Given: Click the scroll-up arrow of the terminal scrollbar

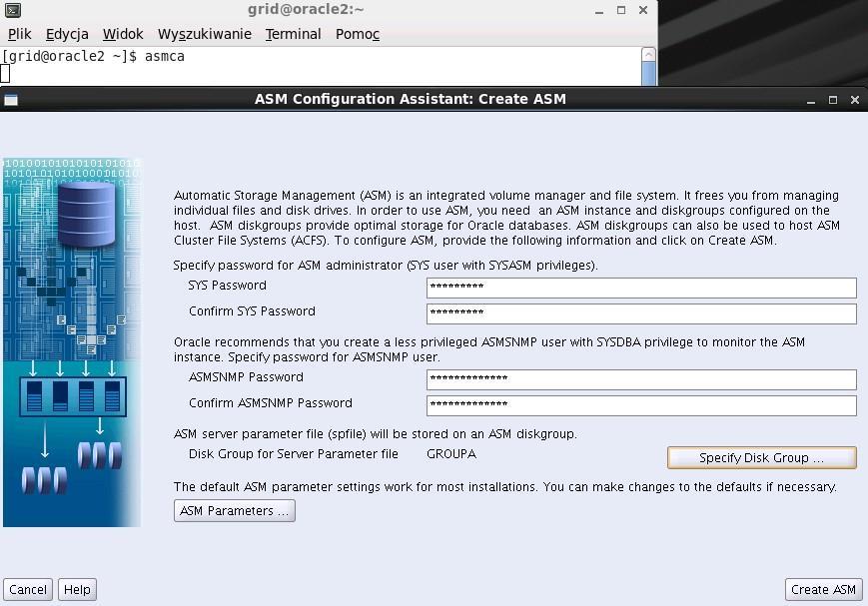Looking at the screenshot, I should point(648,54).
